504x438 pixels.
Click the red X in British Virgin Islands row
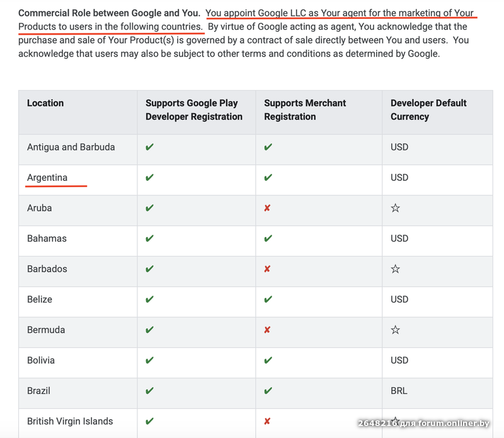click(x=268, y=422)
